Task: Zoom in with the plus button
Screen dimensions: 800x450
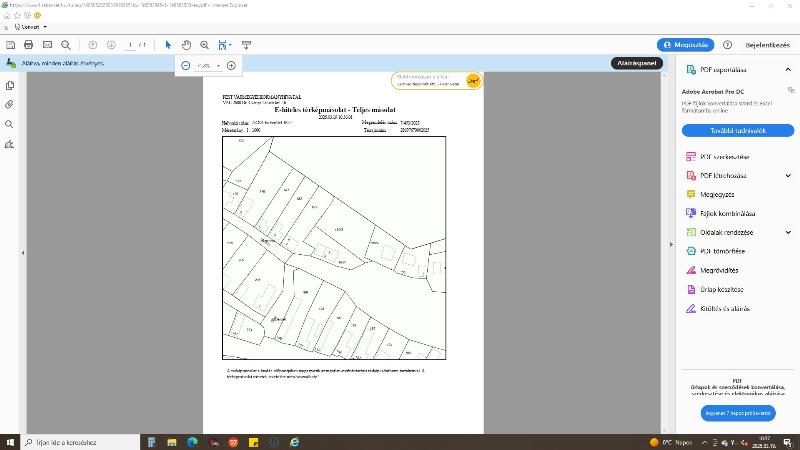Action: tap(231, 66)
